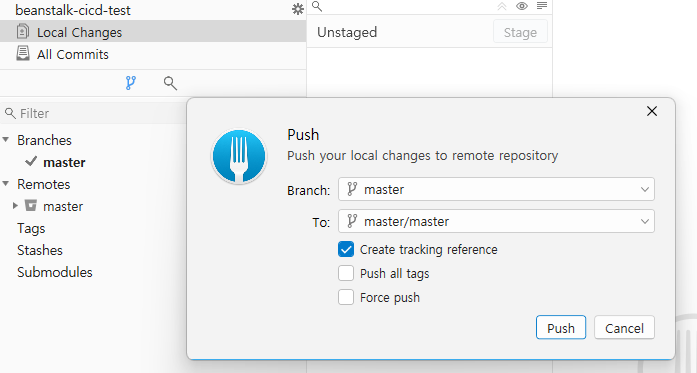Click the Cancel button
Screen dimensions: 697x373
(624, 328)
